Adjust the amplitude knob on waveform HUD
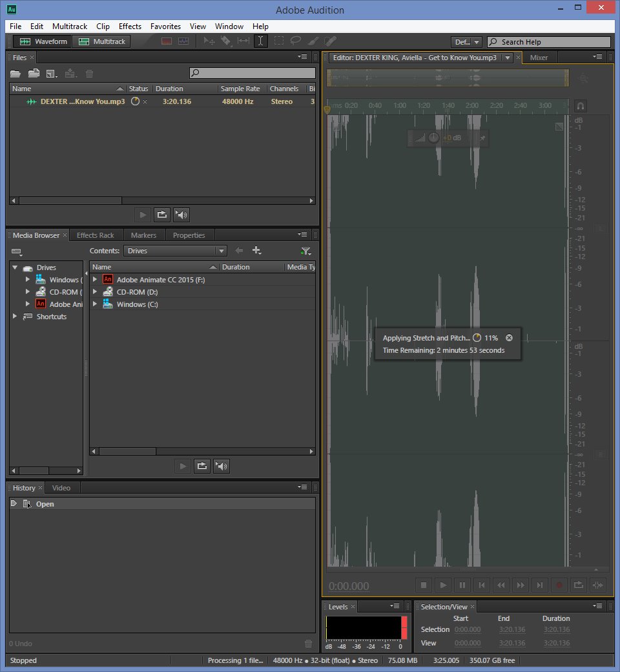This screenshot has width=620, height=672. (433, 138)
